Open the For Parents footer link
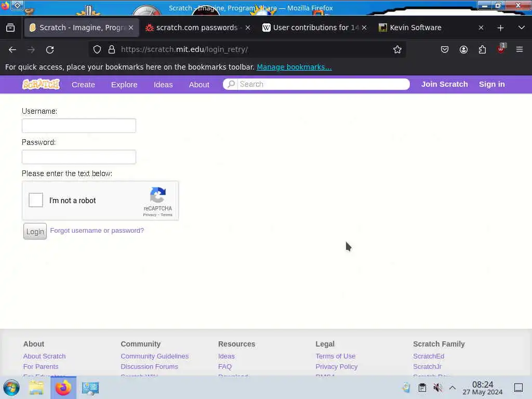532x399 pixels. (x=41, y=367)
